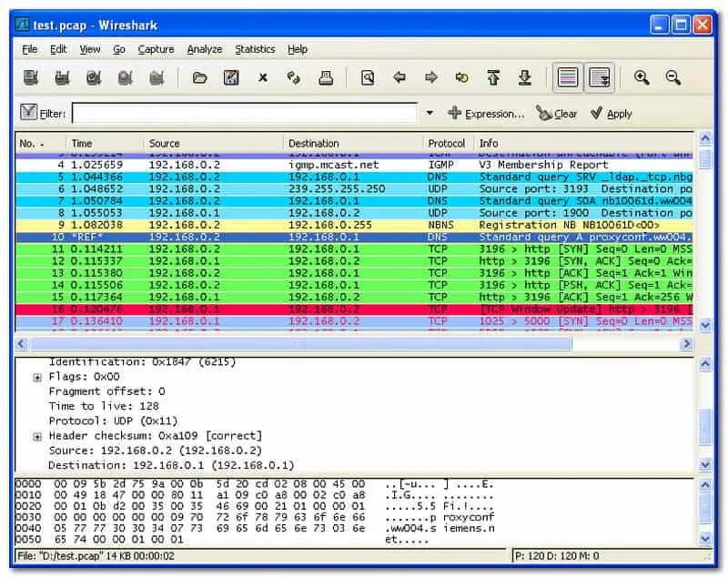
Task: Open the File menu
Action: click(x=29, y=49)
